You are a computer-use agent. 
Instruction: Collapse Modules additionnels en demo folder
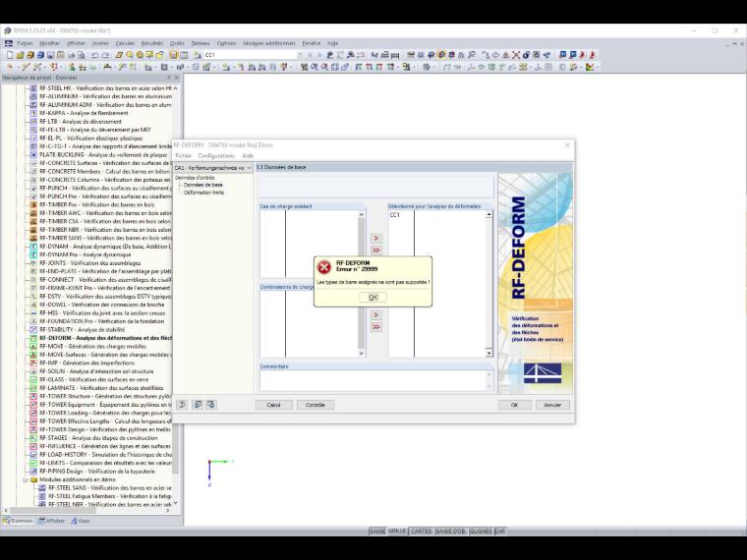pos(26,479)
